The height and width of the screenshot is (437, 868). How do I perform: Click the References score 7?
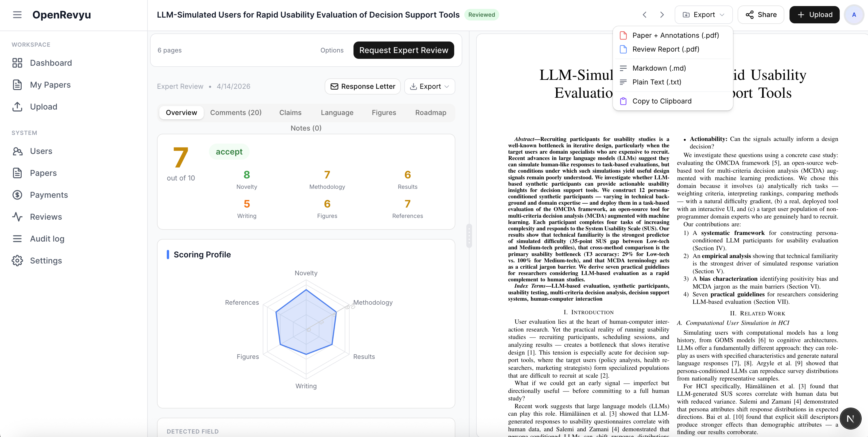(x=408, y=204)
